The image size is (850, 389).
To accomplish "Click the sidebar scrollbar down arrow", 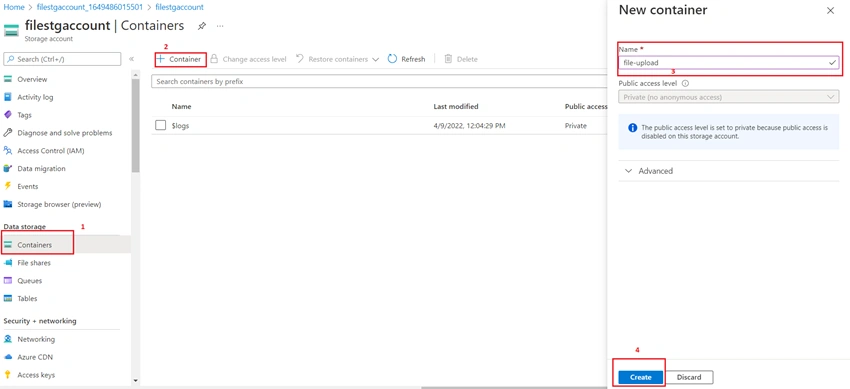I will coord(136,381).
